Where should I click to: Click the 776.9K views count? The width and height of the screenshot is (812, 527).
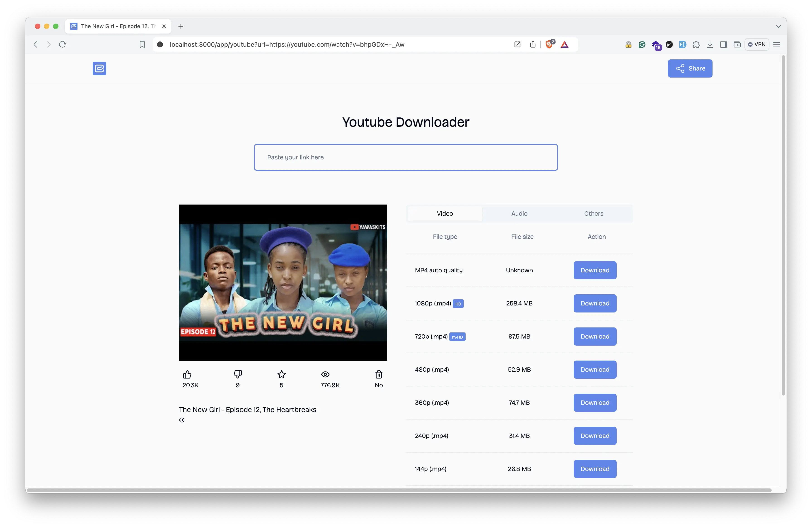tap(330, 385)
